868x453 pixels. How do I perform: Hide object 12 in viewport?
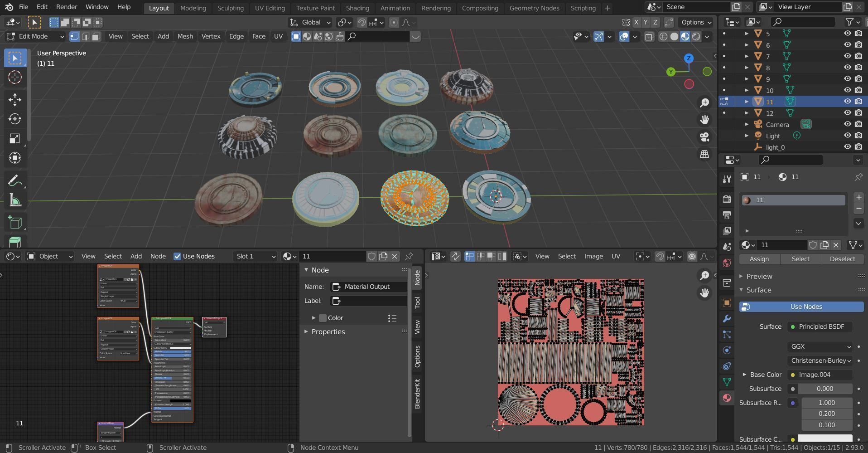point(847,113)
